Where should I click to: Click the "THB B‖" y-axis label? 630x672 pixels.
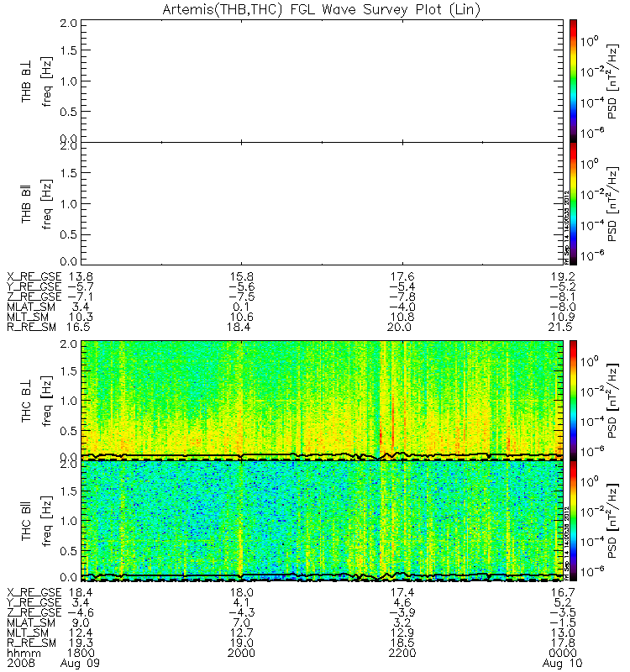pos(26,204)
